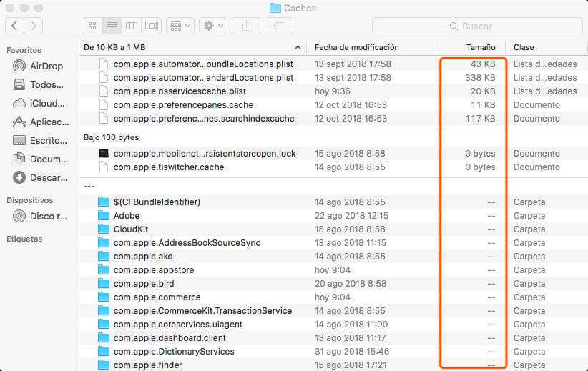The image size is (588, 371).
Task: Sort by Tamaño column header
Action: (481, 47)
